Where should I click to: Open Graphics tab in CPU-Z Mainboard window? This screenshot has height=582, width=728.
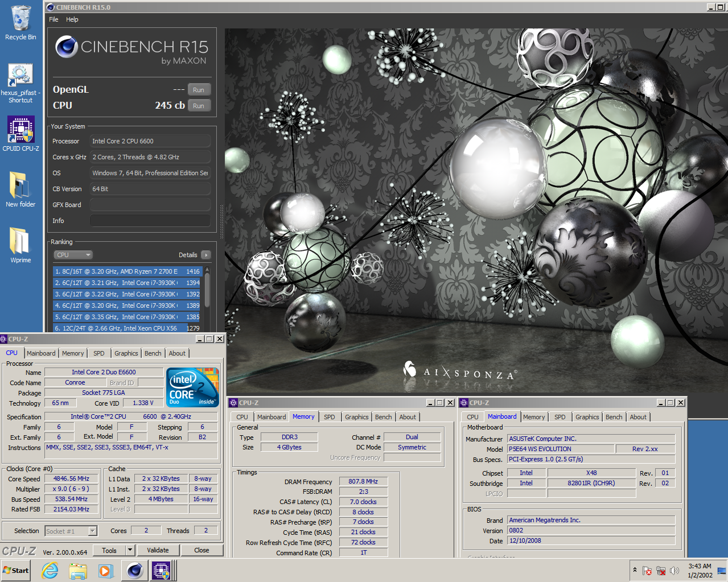(587, 417)
